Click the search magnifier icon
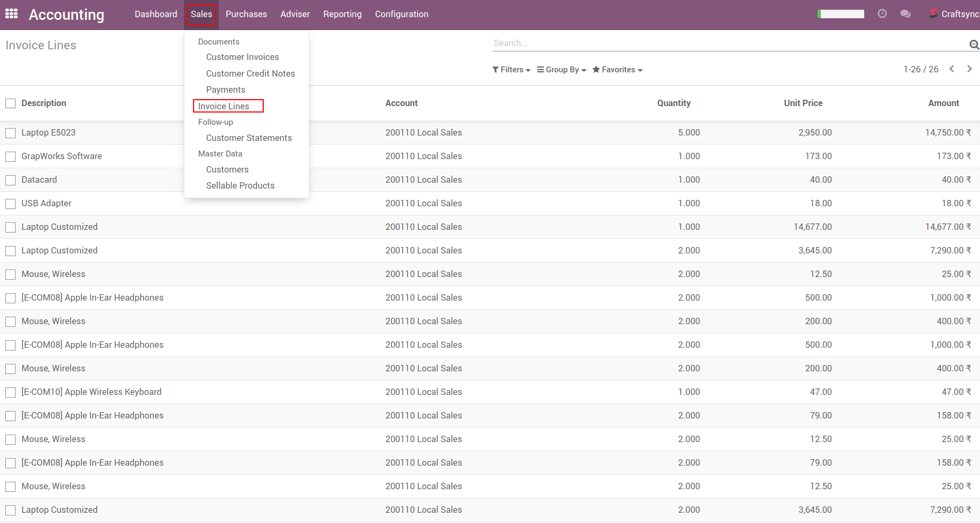 tap(974, 44)
